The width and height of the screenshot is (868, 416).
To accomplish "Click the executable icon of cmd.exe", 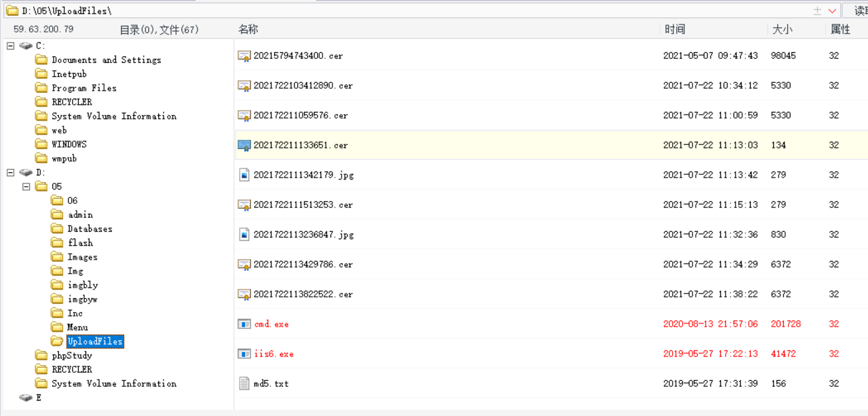I will click(244, 324).
